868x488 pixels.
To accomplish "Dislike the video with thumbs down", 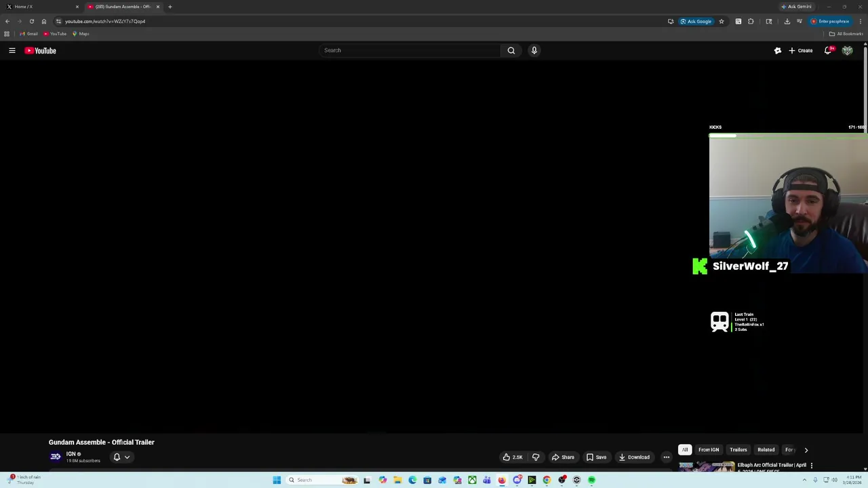I will pos(536,457).
